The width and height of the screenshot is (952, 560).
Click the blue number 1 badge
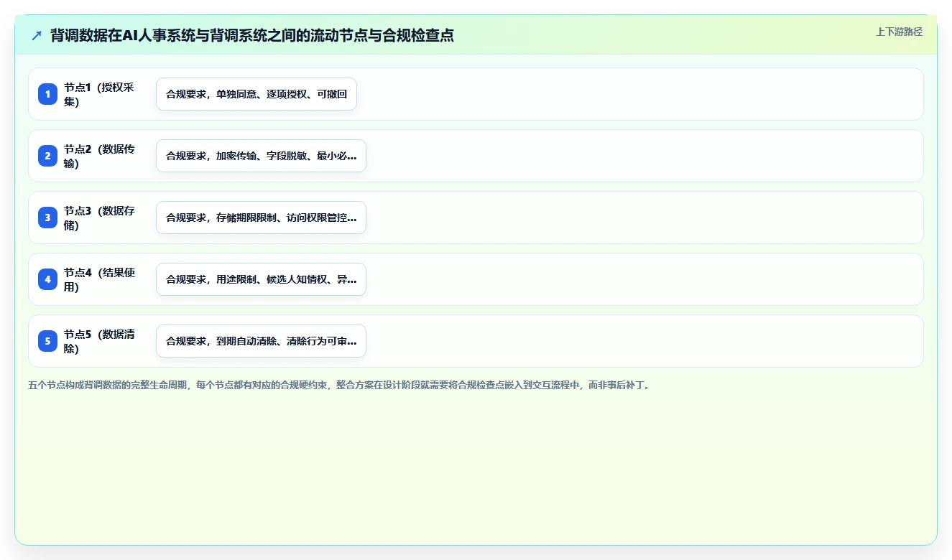pos(47,94)
